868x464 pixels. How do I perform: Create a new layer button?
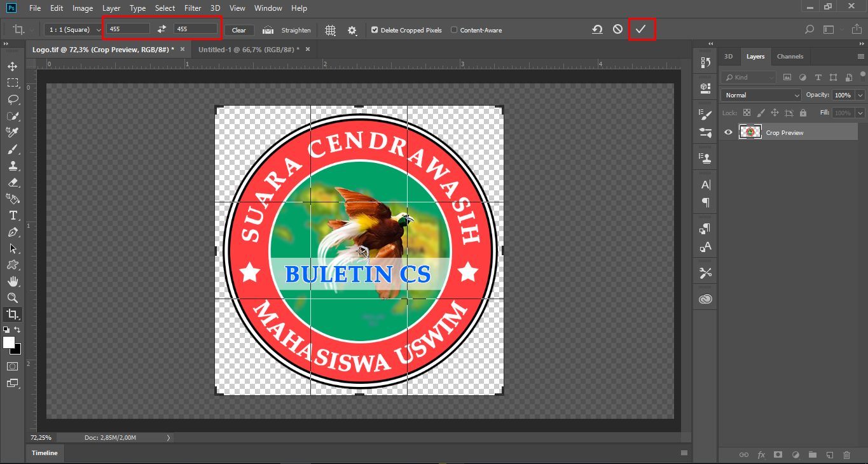click(x=829, y=454)
